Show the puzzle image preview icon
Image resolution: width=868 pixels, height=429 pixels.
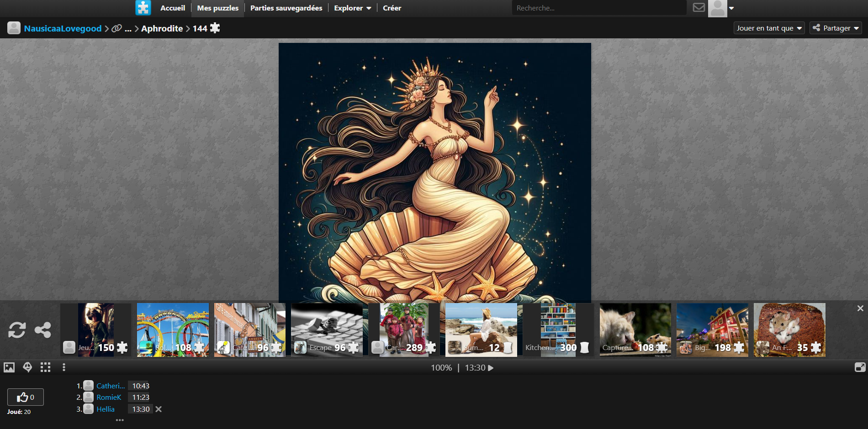[x=9, y=367]
